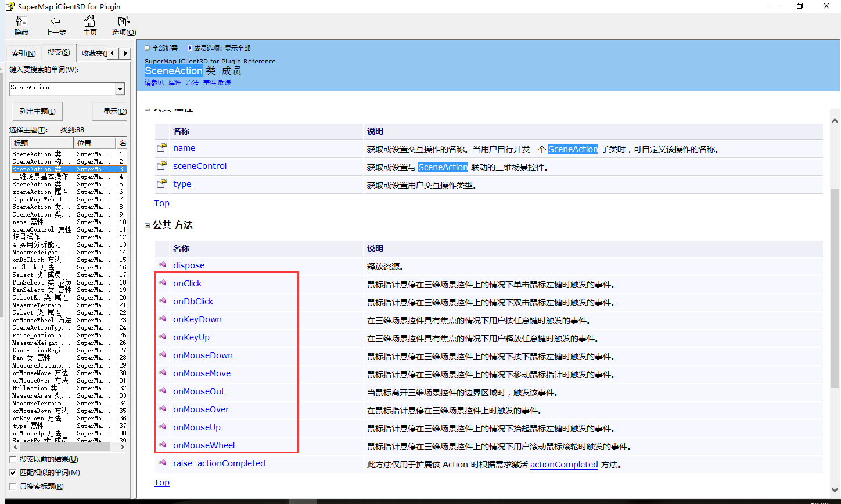
Task: Collapse all sections with 全部折叠
Action: coord(161,48)
